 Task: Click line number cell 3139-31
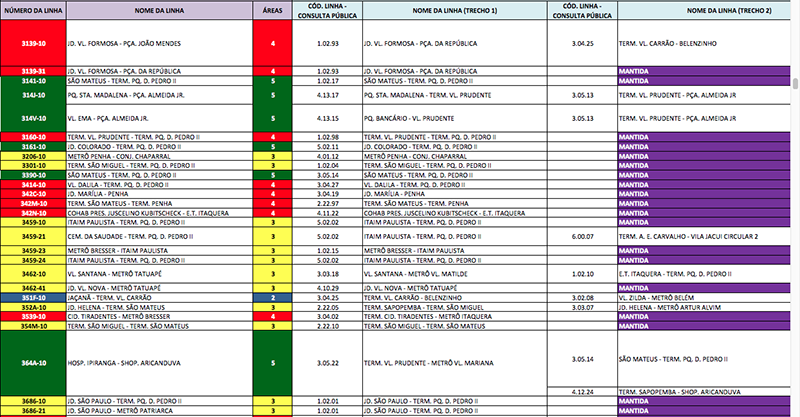tap(33, 71)
